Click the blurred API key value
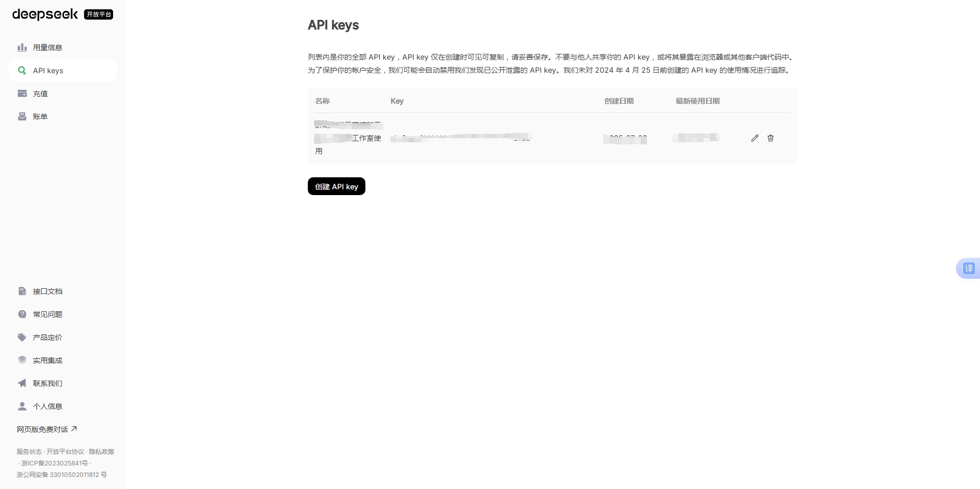Image resolution: width=980 pixels, height=489 pixels. (x=462, y=138)
